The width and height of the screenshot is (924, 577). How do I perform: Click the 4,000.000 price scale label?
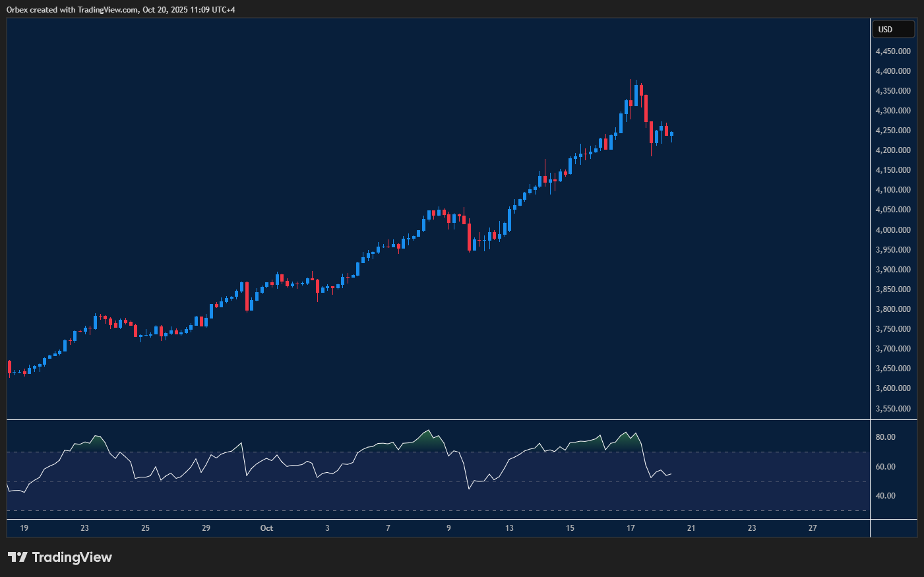pyautogui.click(x=893, y=230)
